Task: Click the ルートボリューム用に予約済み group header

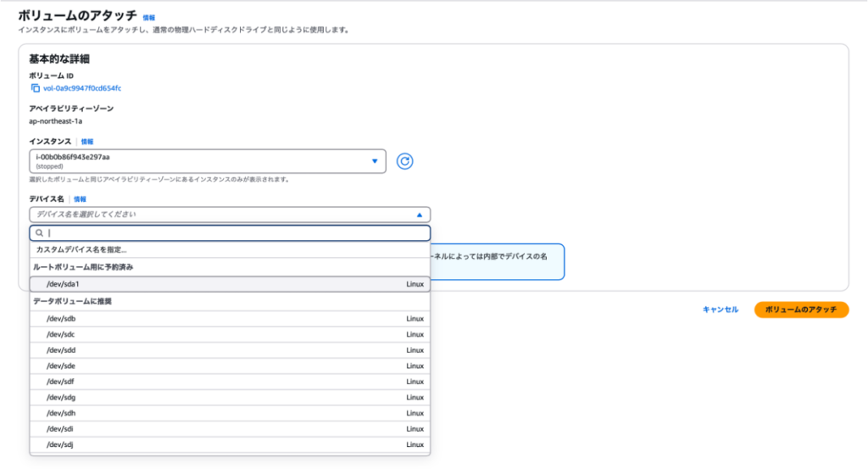Action: coord(230,267)
